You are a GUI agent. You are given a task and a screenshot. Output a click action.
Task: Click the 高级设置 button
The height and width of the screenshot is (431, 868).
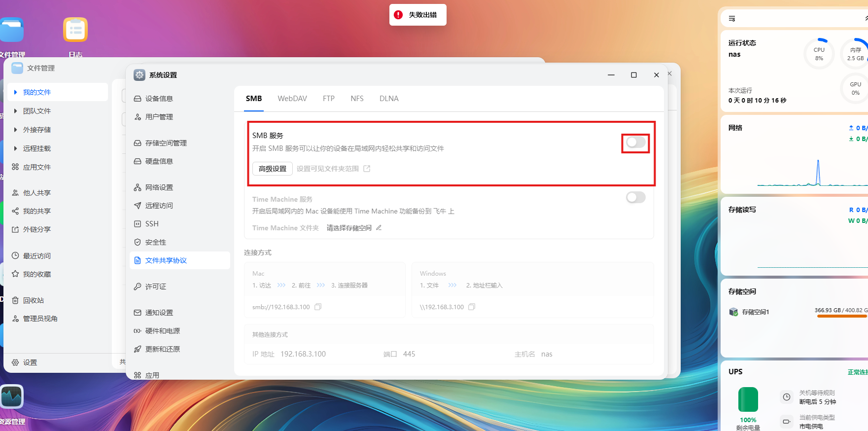pyautogui.click(x=273, y=169)
